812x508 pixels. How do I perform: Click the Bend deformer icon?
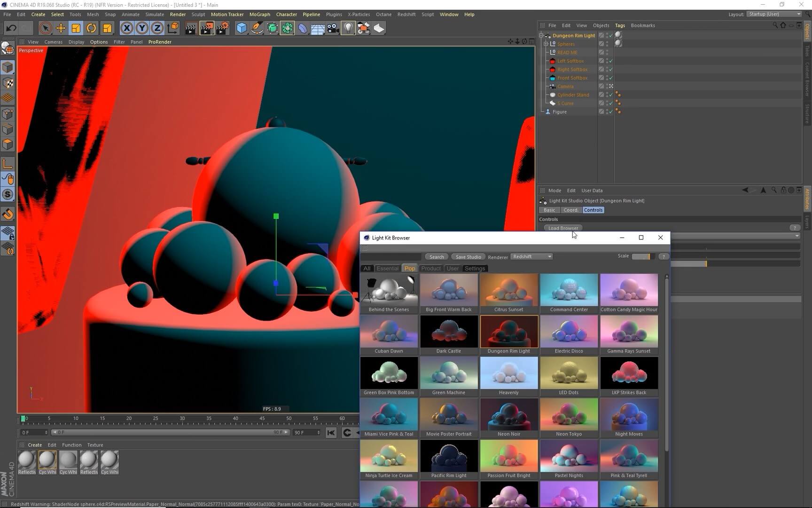[303, 28]
